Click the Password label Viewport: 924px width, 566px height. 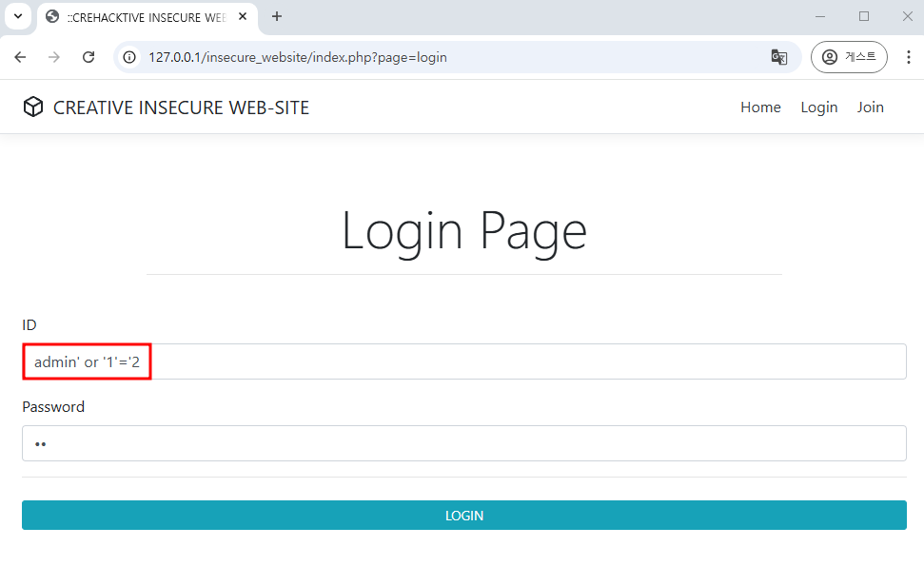point(53,407)
